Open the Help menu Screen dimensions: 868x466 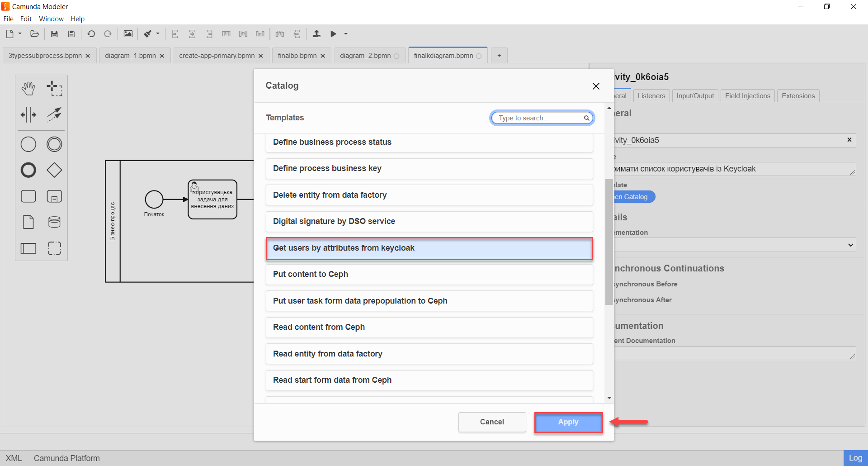tap(77, 19)
